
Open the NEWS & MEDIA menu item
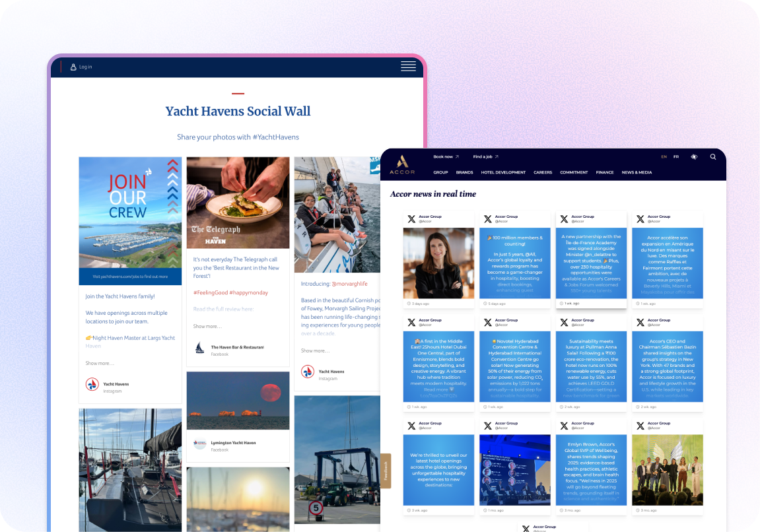[637, 172]
